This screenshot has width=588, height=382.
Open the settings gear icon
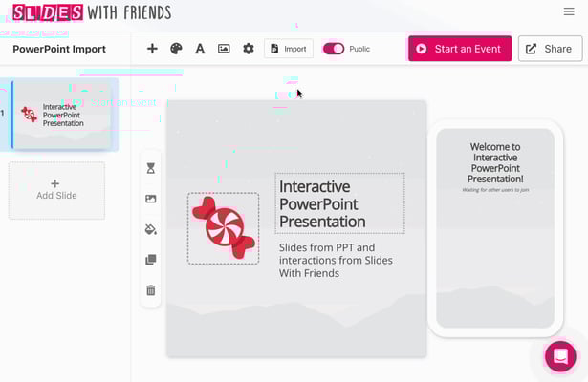(x=249, y=49)
